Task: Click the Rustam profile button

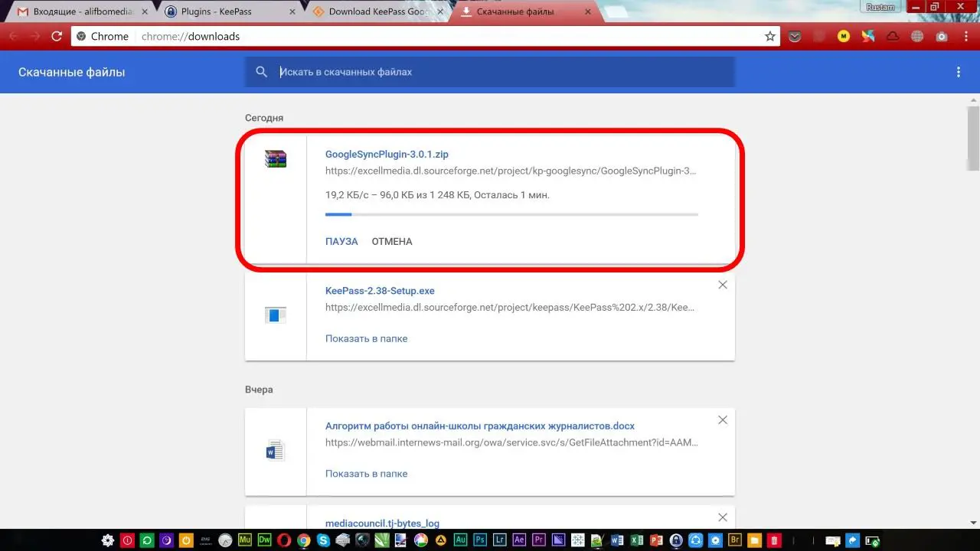Action: tap(880, 7)
